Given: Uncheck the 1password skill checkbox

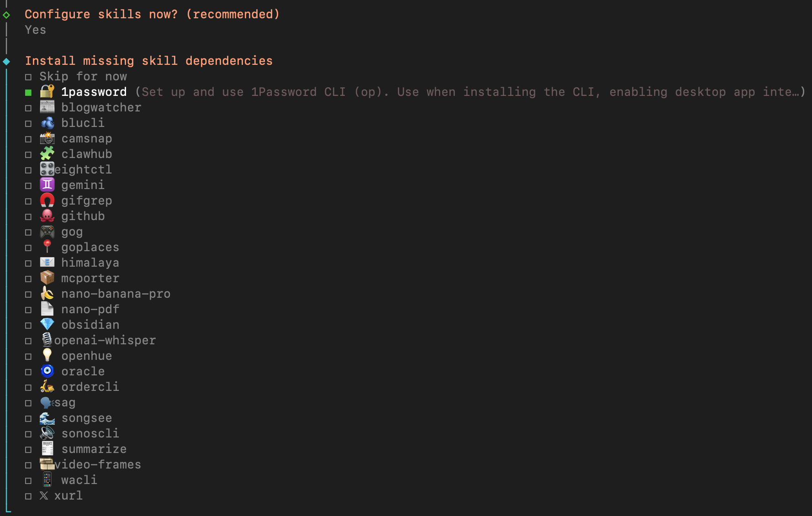Looking at the screenshot, I should (x=28, y=93).
